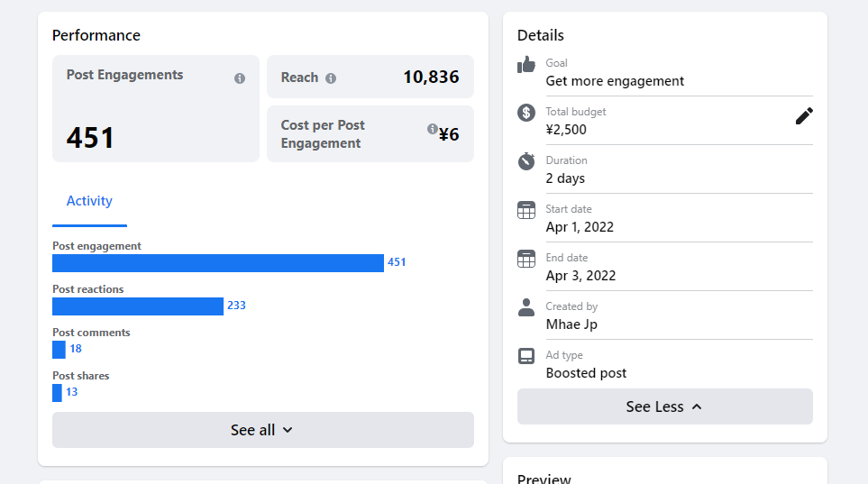
Task: Collapse details with See Less
Action: point(664,406)
